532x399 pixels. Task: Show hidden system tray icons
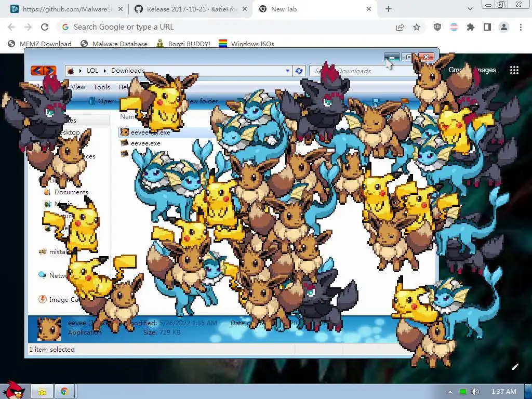click(450, 392)
